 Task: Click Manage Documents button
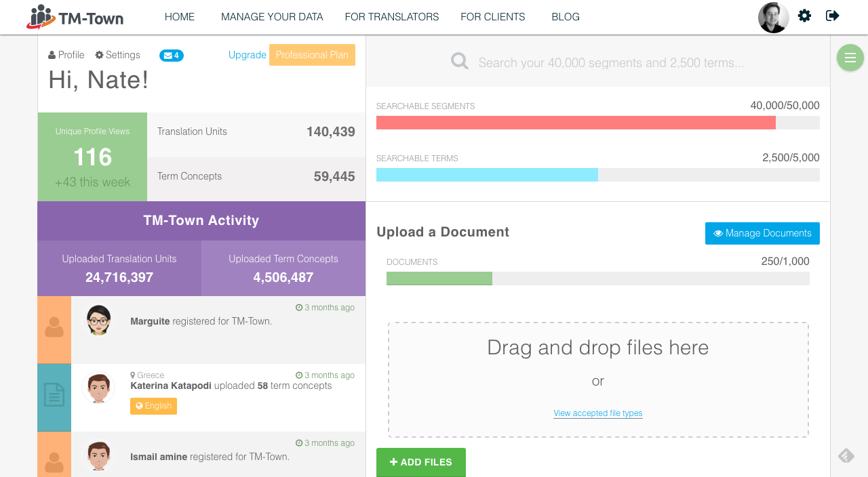[x=762, y=233]
